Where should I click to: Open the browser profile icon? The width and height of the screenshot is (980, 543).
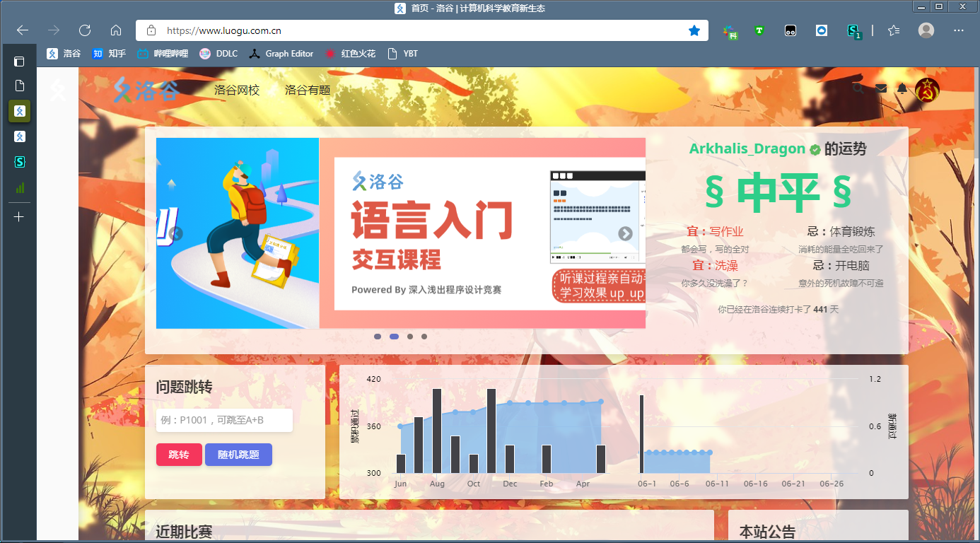coord(926,30)
